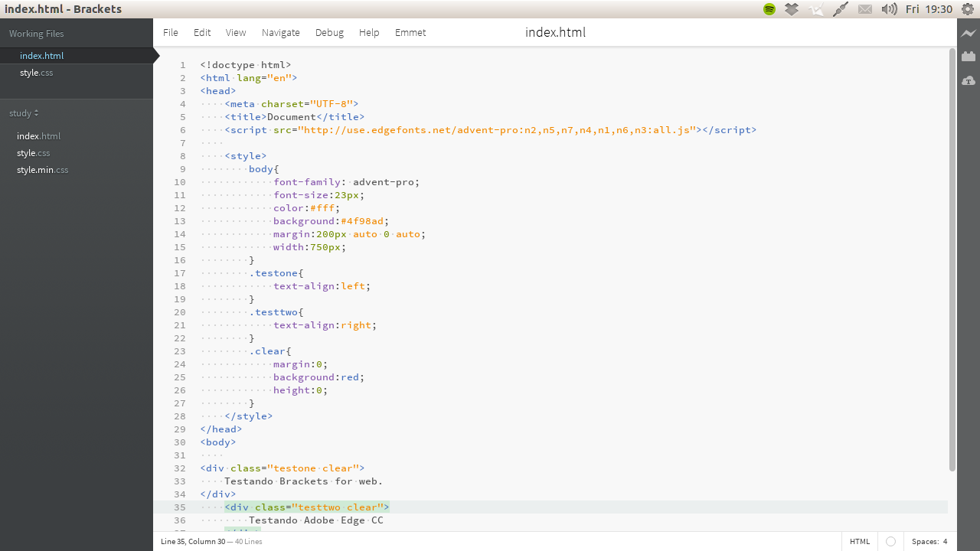
Task: Open the HTML language mode selector
Action: 860,541
